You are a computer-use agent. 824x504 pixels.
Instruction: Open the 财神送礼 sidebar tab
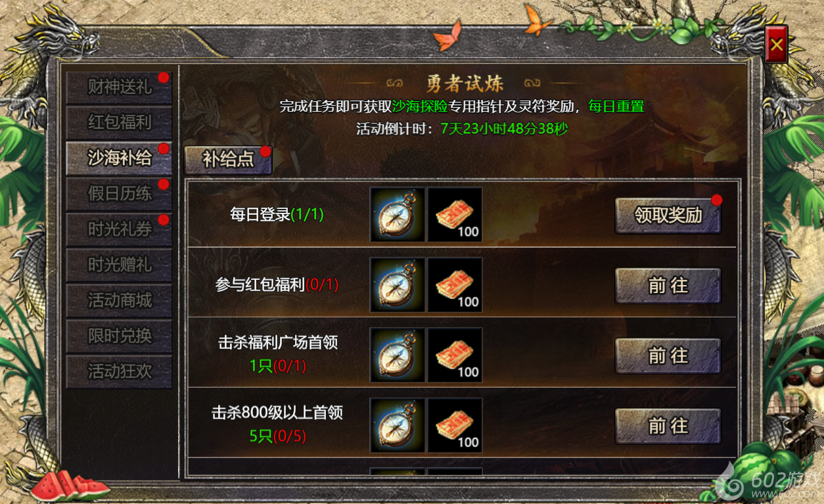(119, 87)
